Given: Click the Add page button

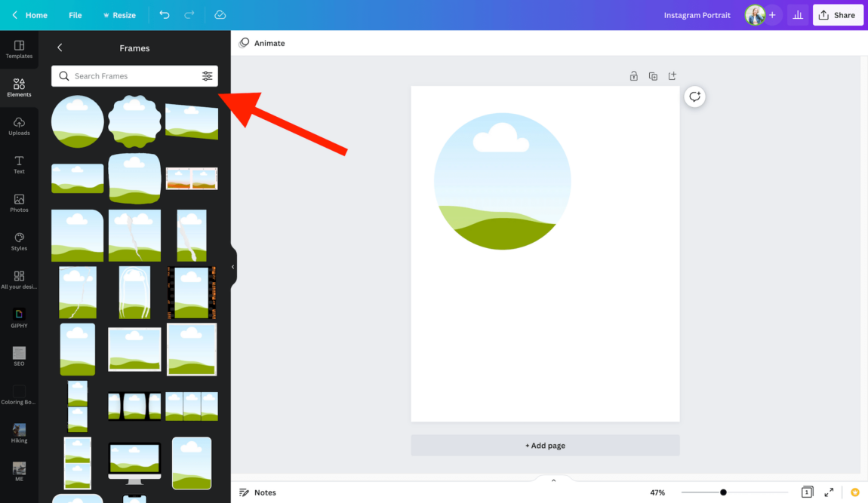Looking at the screenshot, I should pyautogui.click(x=545, y=446).
